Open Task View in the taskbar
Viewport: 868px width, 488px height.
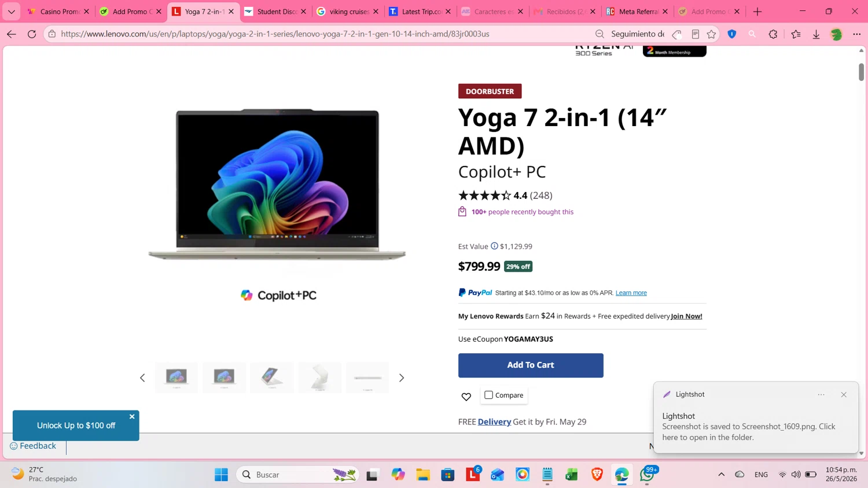point(372,475)
